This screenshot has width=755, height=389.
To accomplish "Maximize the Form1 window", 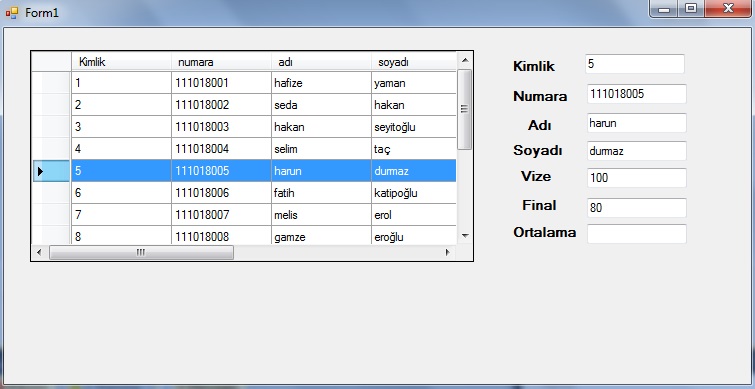I will (x=691, y=9).
